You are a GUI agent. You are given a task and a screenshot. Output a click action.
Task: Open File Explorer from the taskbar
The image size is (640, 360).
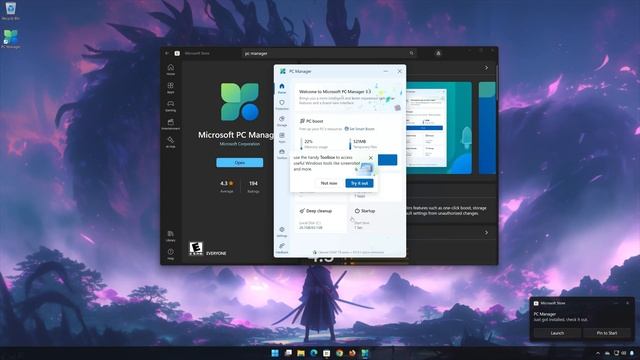pos(301,353)
